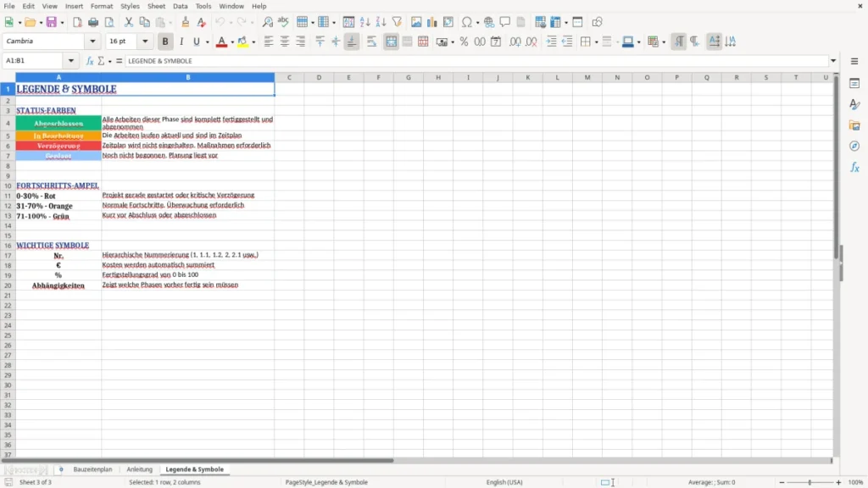Open underline style dropdown arrow
This screenshot has width=868, height=488.
point(207,42)
